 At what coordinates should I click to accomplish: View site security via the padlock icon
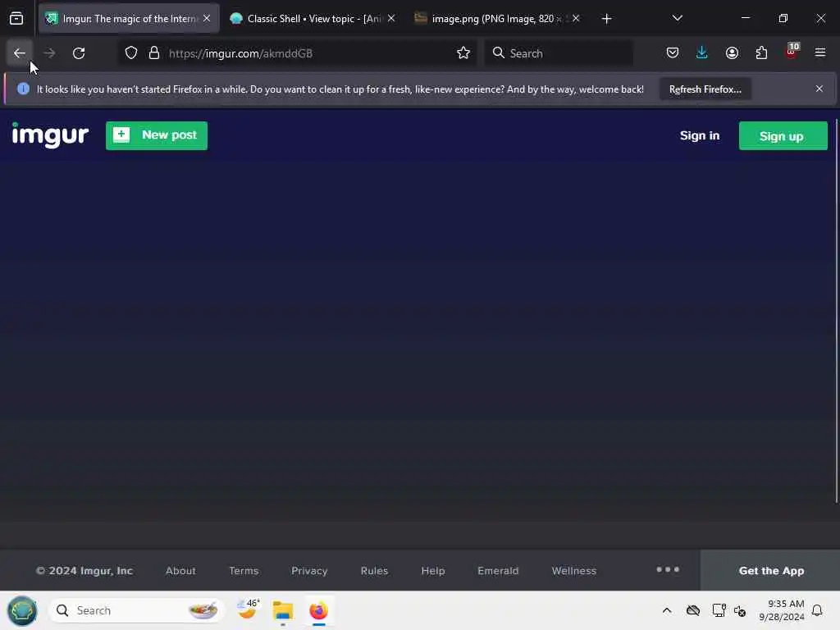(x=154, y=53)
